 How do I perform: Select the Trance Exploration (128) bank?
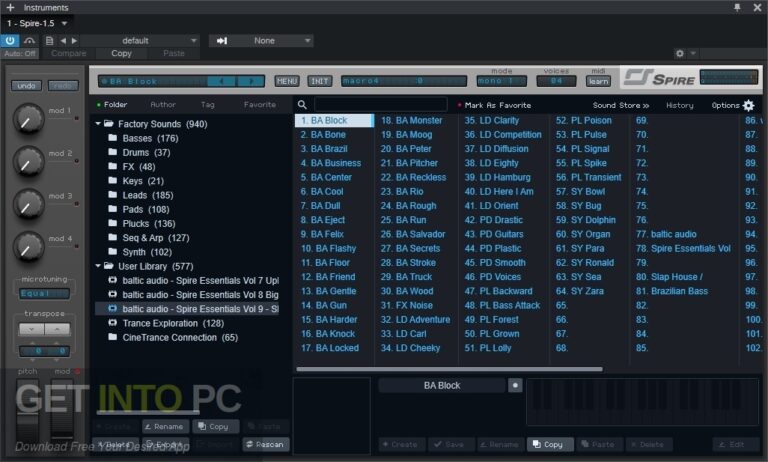(167, 323)
